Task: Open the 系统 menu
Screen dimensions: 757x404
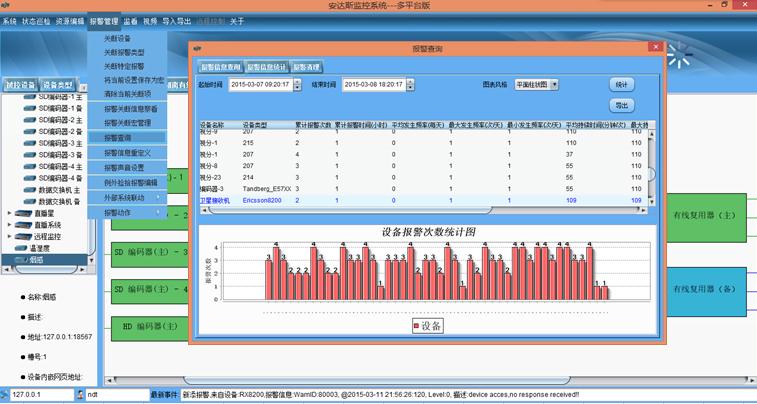Action: click(10, 22)
